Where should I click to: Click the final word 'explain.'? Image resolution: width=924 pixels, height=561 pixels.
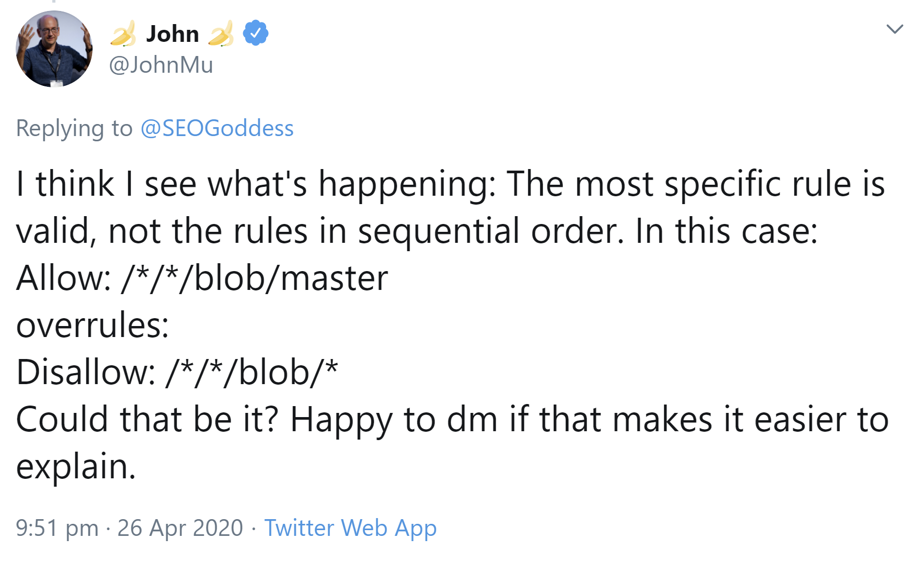(x=76, y=466)
